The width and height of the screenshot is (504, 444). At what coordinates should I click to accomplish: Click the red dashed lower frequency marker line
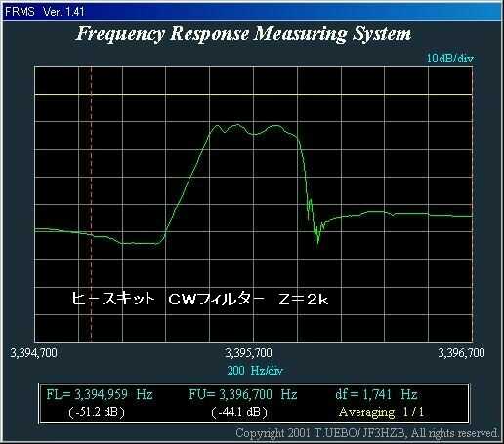pos(92,204)
